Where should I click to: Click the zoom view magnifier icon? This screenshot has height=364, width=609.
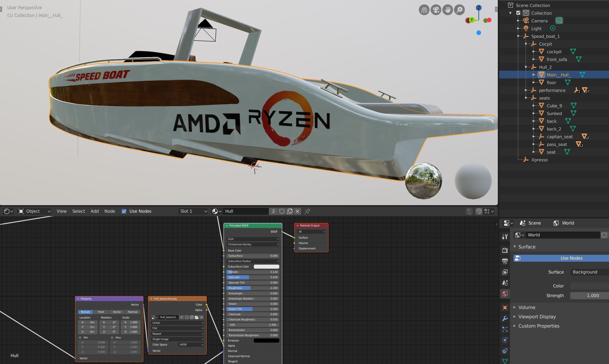459,10
